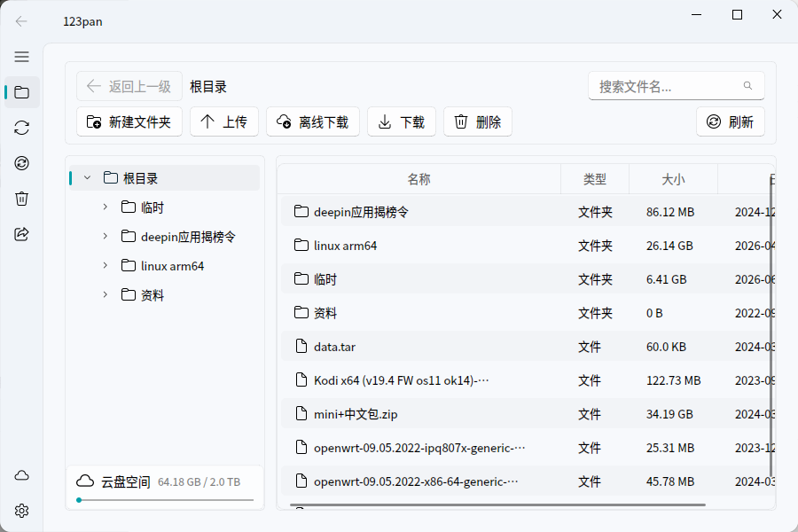Screen dimensions: 798x532
Task: Click the cloud icon in sidebar
Action: 21,475
